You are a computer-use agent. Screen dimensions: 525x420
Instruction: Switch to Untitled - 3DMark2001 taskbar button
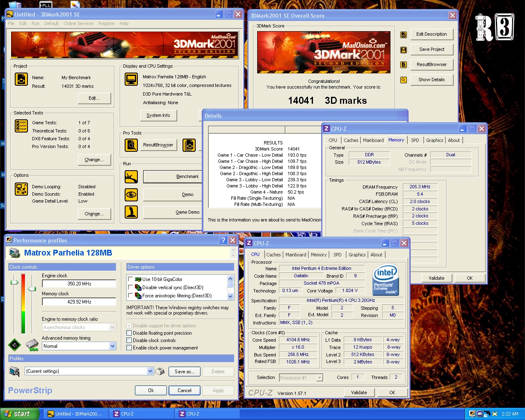click(x=76, y=414)
